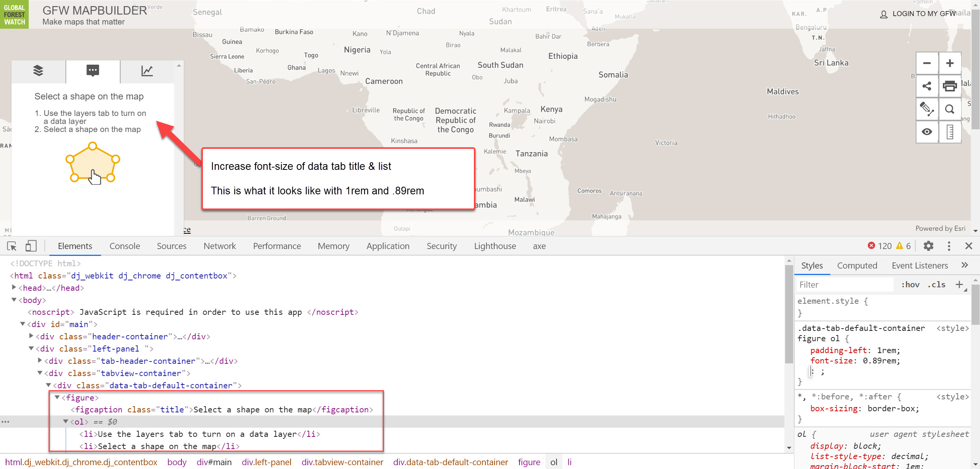Viewport: 980px width, 469px height.
Task: Open the map Search tool
Action: [x=950, y=109]
